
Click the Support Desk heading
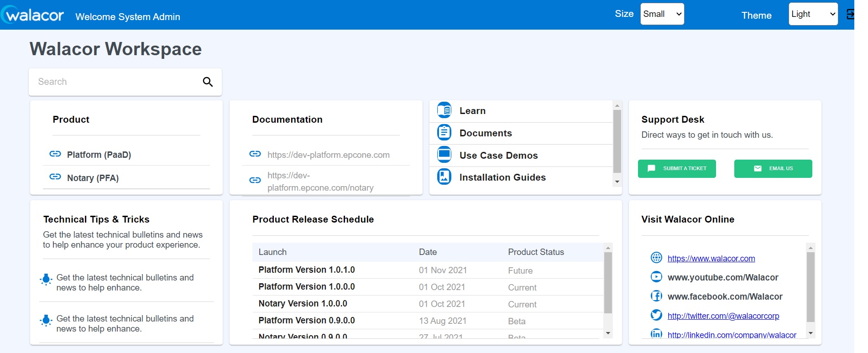click(x=673, y=119)
